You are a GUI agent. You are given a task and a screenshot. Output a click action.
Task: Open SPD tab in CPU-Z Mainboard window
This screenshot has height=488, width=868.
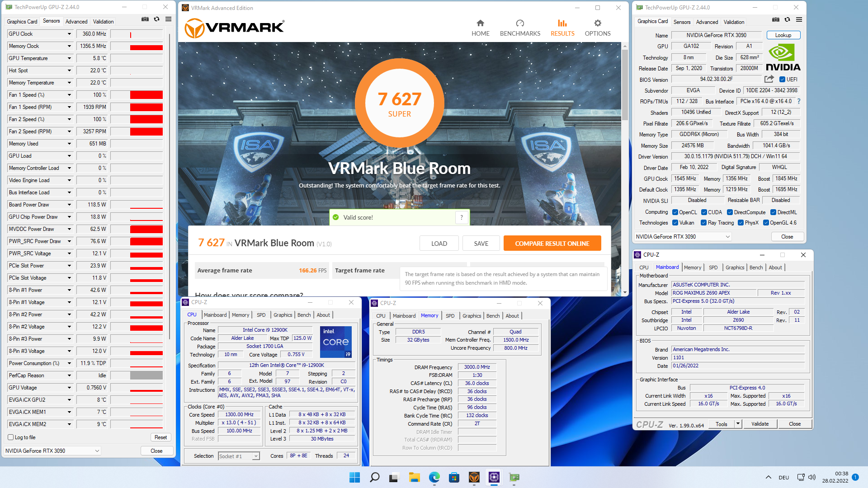point(713,267)
